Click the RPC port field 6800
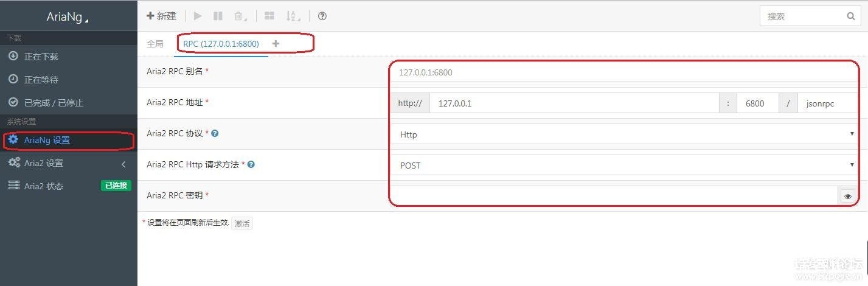 tap(758, 103)
